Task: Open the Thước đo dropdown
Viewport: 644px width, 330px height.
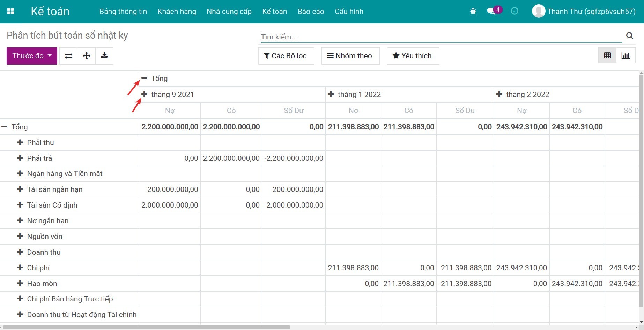Action: click(x=32, y=56)
